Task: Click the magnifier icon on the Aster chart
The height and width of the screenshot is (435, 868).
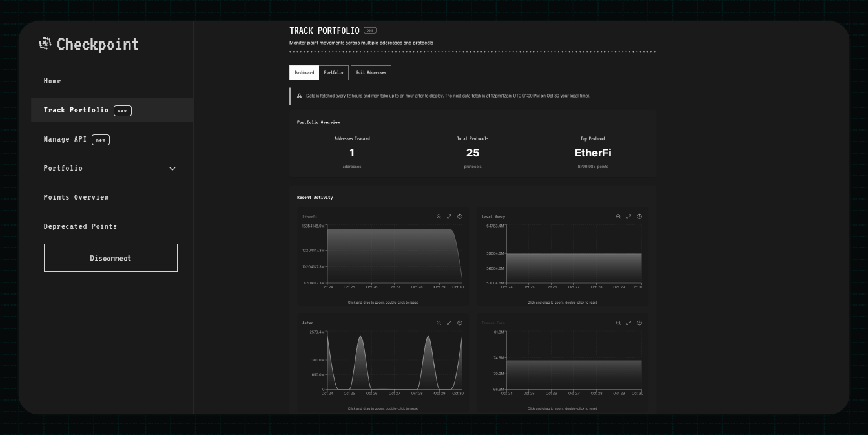Action: (x=439, y=323)
